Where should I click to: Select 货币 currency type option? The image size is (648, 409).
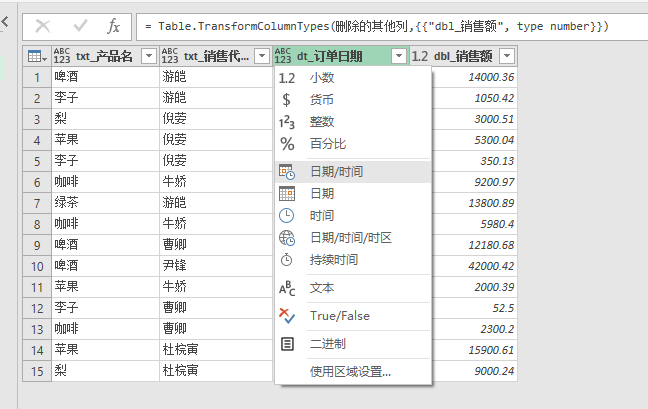(322, 100)
